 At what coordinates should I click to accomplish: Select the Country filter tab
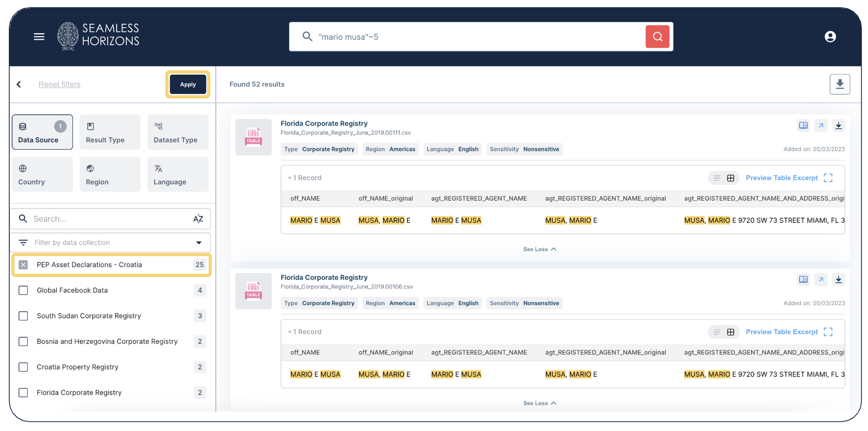point(42,174)
